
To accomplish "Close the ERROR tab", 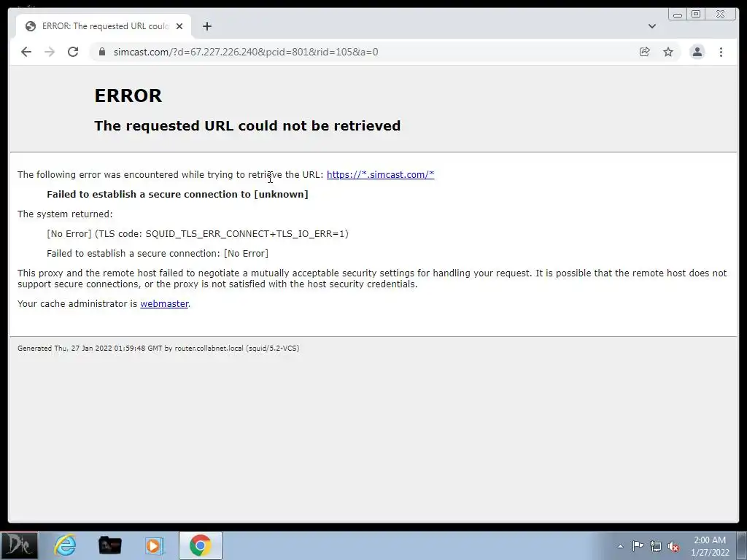I will [179, 26].
